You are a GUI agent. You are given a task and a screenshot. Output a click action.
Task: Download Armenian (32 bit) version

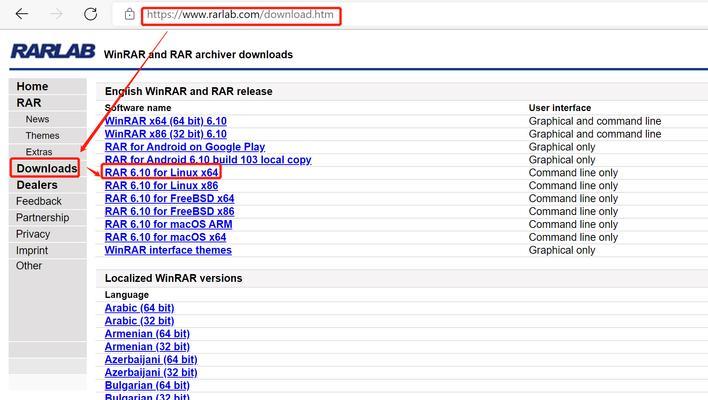(x=147, y=347)
